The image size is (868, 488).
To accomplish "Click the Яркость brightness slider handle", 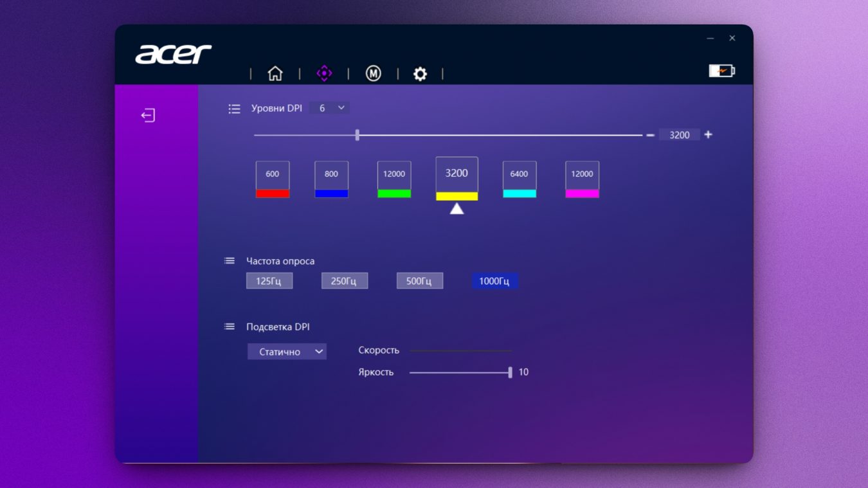I will [x=510, y=372].
